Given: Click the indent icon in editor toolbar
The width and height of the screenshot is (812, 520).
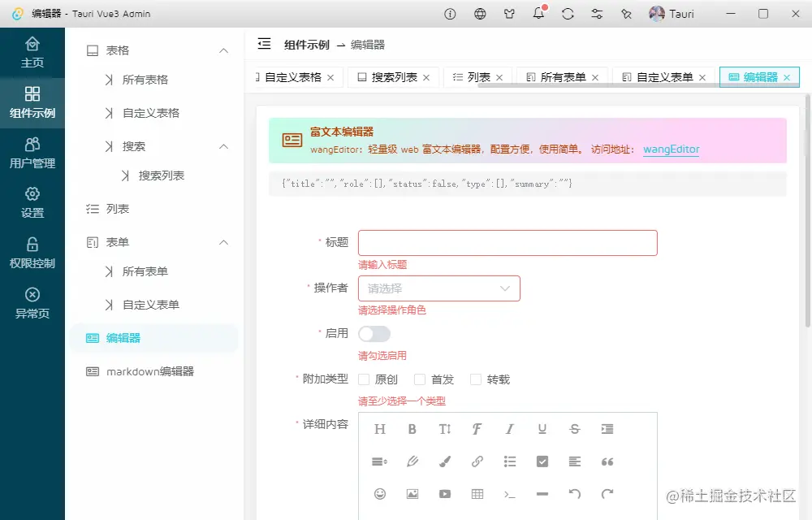Looking at the screenshot, I should 607,429.
